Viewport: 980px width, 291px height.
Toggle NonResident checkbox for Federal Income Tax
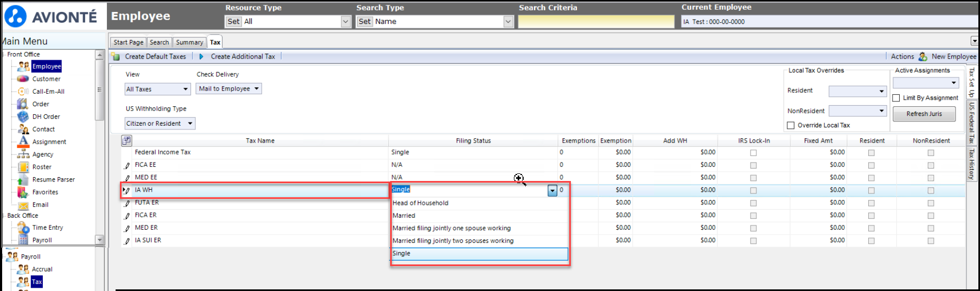[931, 153]
